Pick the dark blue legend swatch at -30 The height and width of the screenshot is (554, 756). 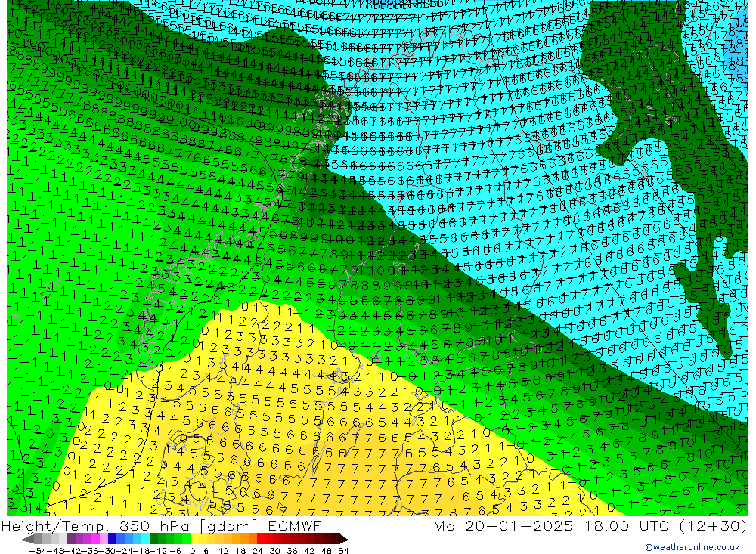112,539
